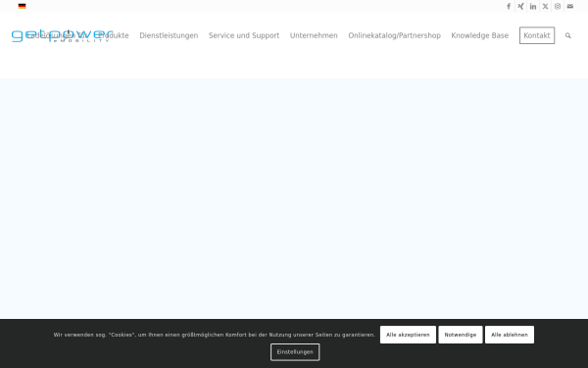The height and width of the screenshot is (368, 588).
Task: Open the Instagram social icon
Action: tap(558, 7)
